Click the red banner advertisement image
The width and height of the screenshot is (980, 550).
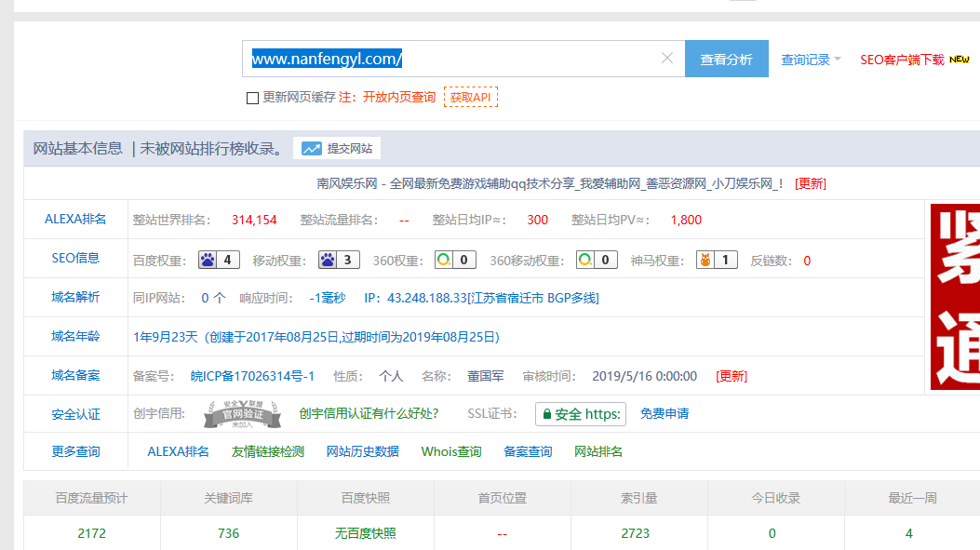click(x=955, y=296)
